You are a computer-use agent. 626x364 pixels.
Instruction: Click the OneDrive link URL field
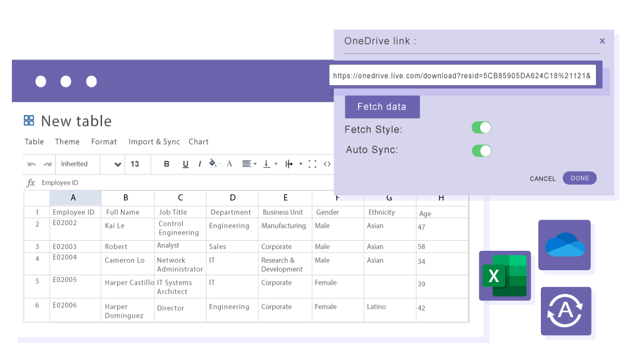(x=463, y=76)
